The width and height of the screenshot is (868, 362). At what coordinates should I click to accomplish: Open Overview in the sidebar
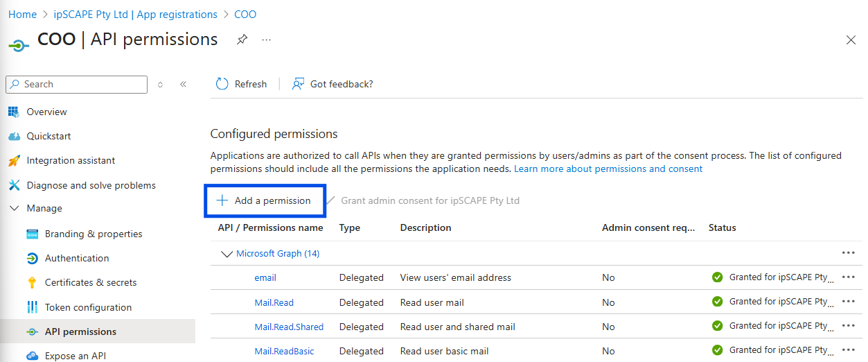[46, 112]
